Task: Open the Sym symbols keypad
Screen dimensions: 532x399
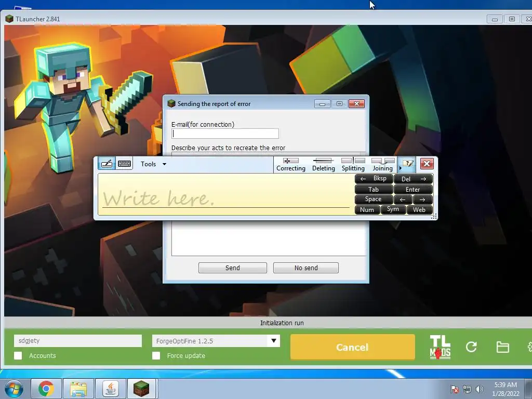Action: 393,210
